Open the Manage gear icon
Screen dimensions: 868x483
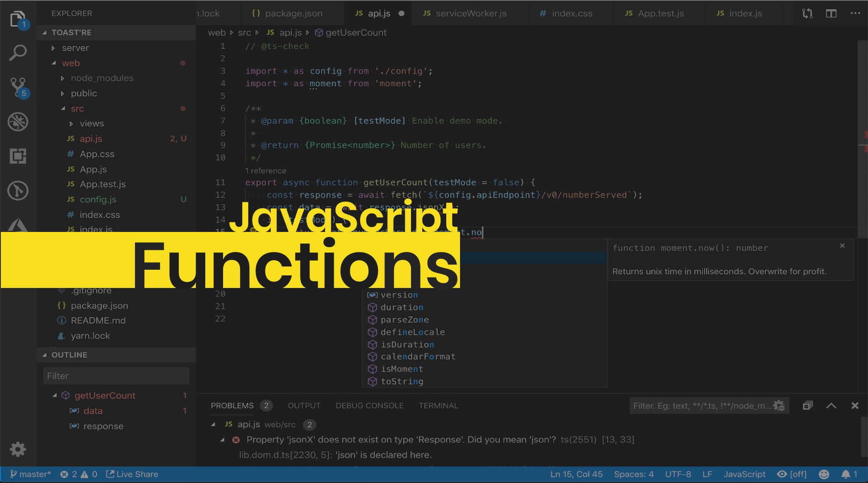click(x=18, y=449)
